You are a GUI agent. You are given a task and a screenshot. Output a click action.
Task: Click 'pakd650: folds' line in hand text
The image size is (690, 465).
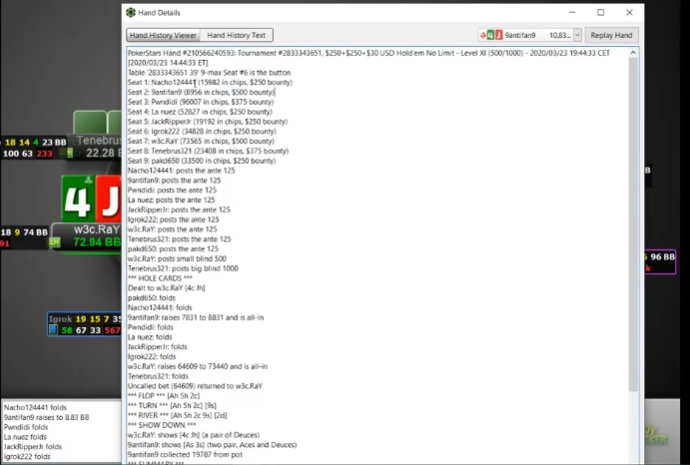(x=151, y=298)
